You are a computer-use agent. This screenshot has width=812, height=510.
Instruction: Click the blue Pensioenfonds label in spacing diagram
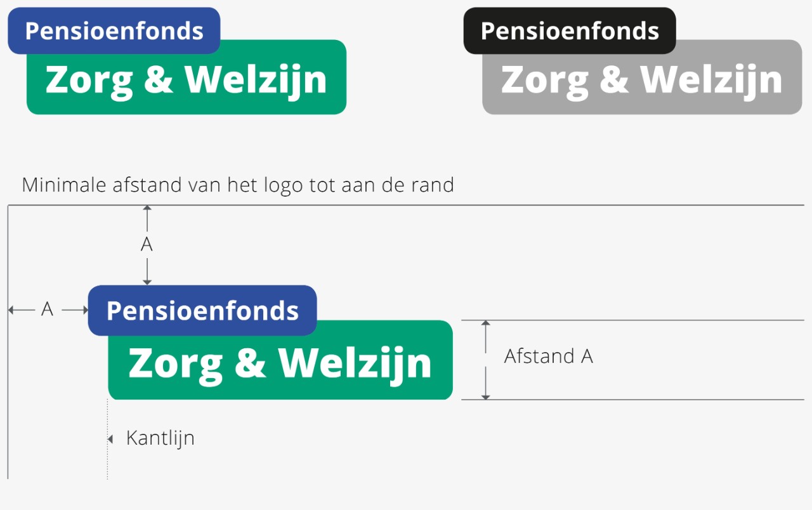pyautogui.click(x=202, y=310)
